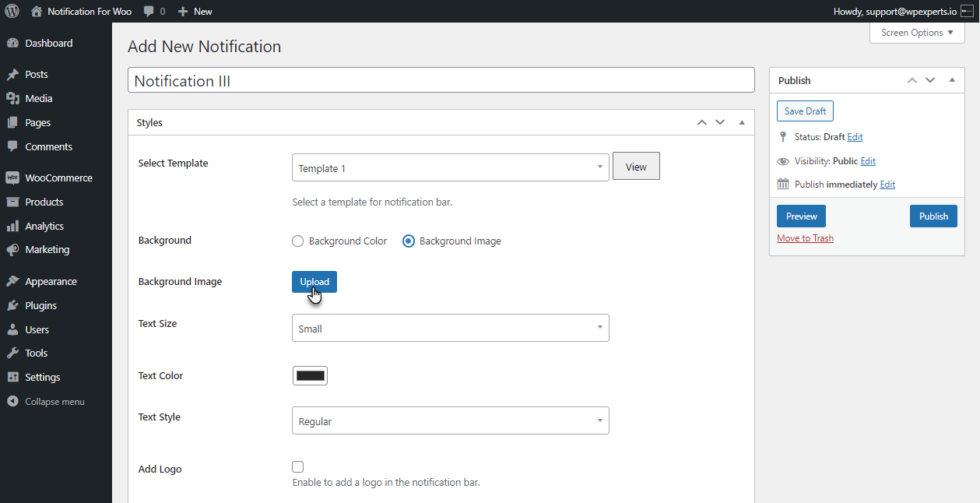Click the Pages icon in sidebar
The width and height of the screenshot is (980, 503).
[12, 123]
